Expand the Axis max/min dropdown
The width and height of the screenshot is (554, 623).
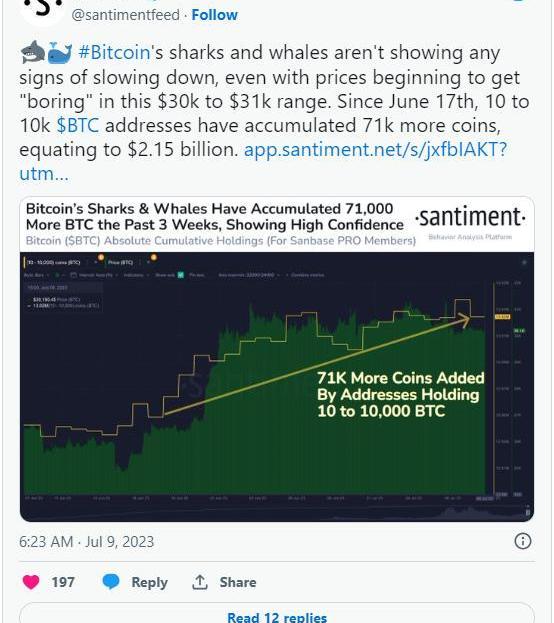[x=249, y=275]
